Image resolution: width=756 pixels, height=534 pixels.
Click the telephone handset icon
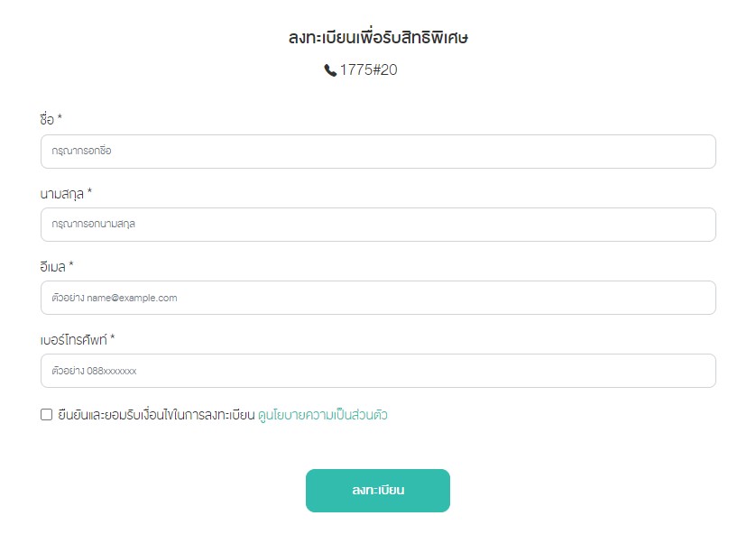pyautogui.click(x=330, y=70)
